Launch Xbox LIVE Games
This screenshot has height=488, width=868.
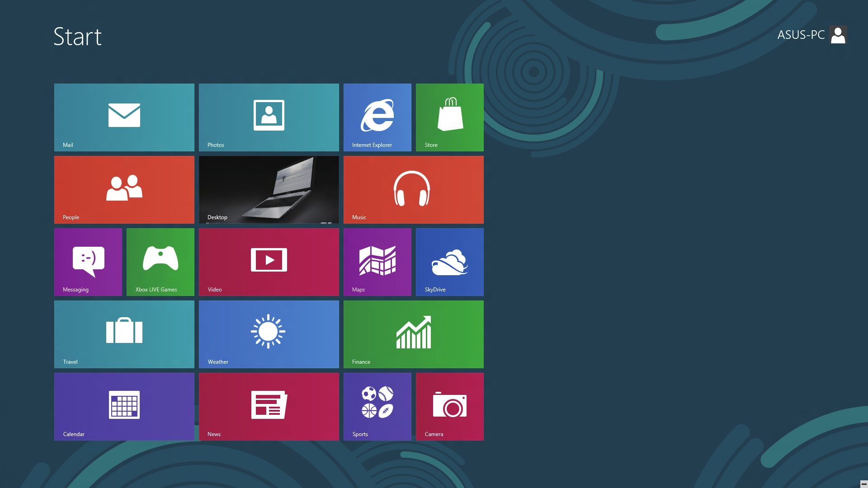click(x=160, y=262)
